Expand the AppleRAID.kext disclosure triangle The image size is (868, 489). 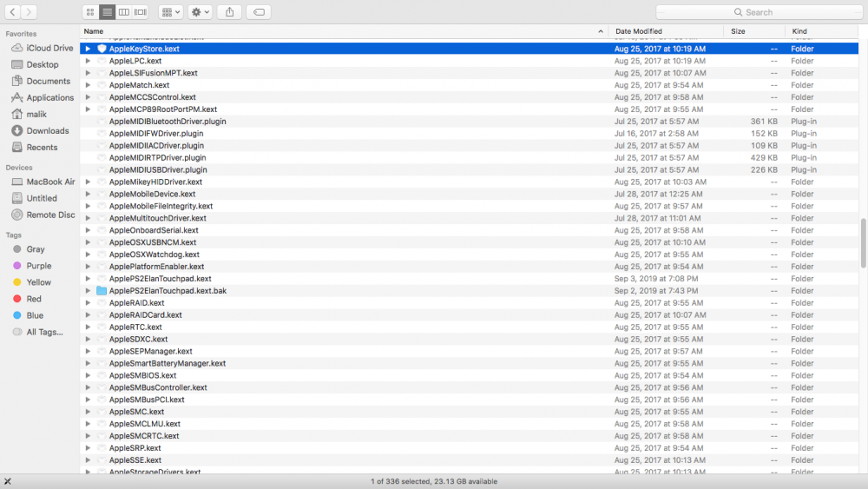[x=88, y=303]
